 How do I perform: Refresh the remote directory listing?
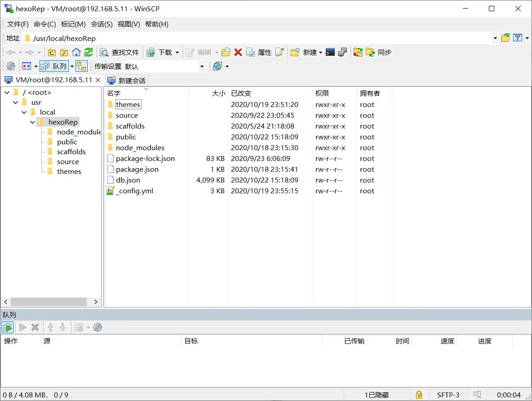click(x=88, y=52)
